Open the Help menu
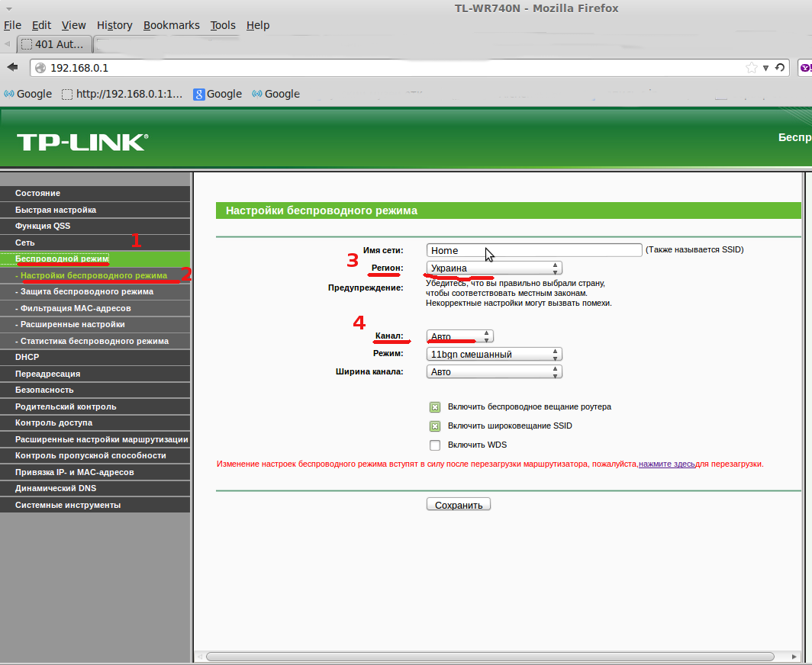 point(258,25)
